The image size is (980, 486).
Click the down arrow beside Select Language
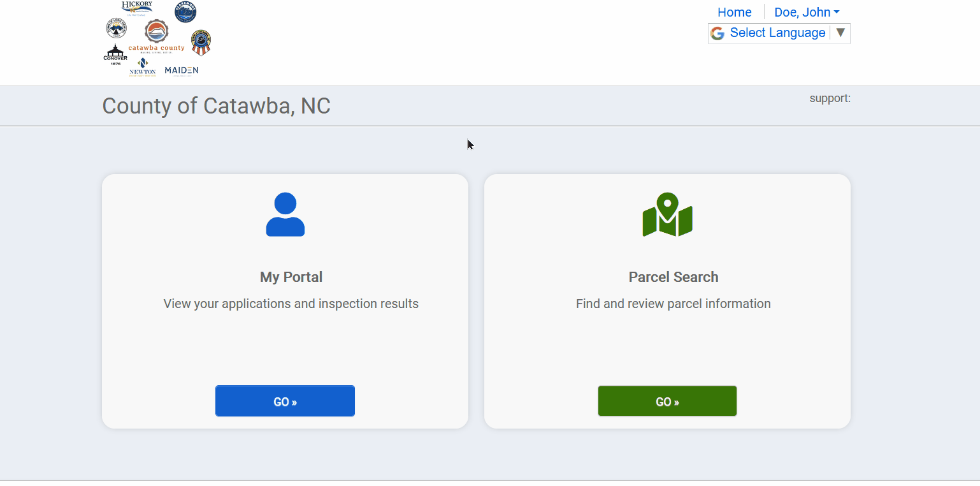tap(840, 33)
